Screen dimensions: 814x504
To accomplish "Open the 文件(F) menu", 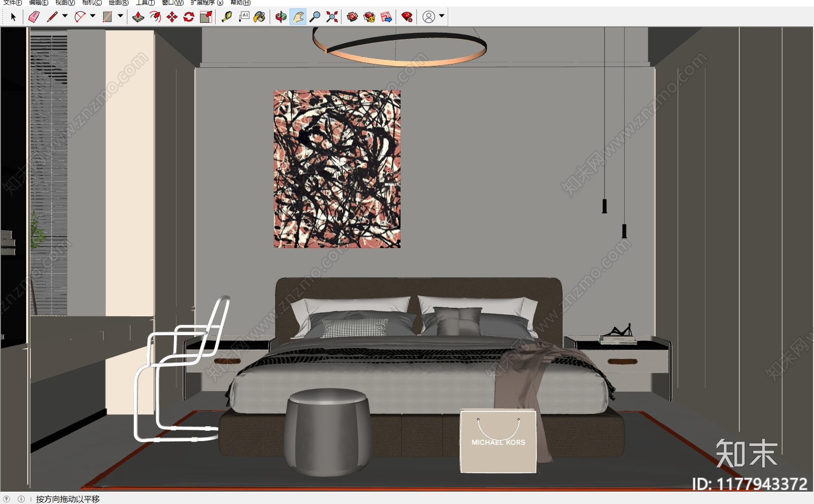I will click(x=13, y=3).
